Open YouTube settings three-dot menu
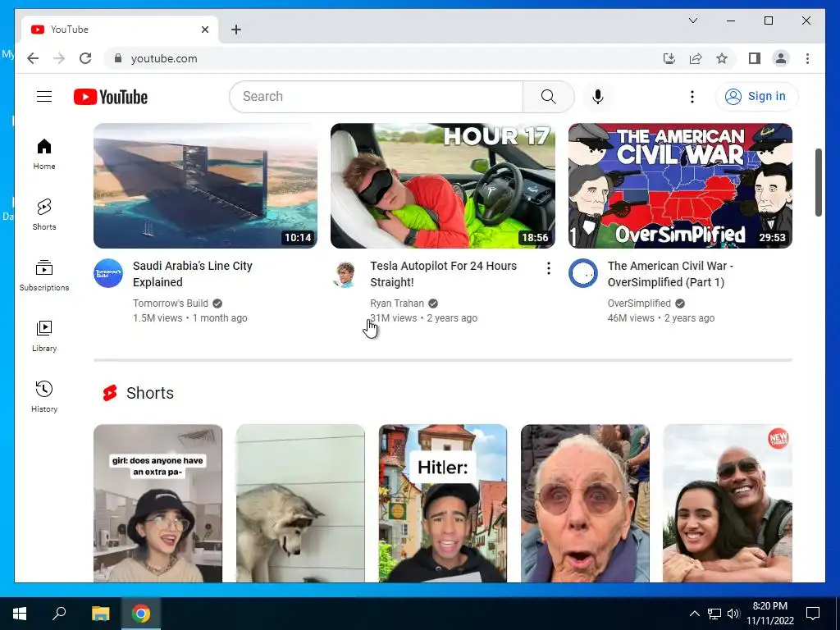Screen dimensions: 840x630 click(692, 97)
